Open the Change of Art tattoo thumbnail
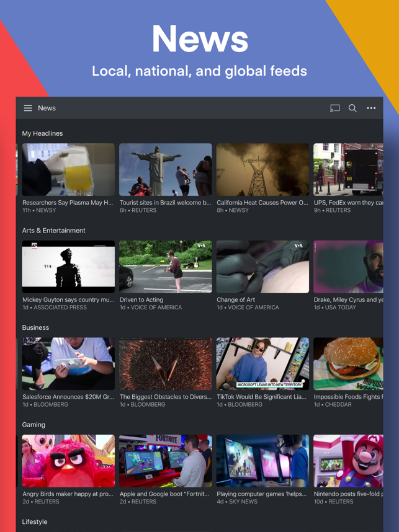 pyautogui.click(x=262, y=267)
